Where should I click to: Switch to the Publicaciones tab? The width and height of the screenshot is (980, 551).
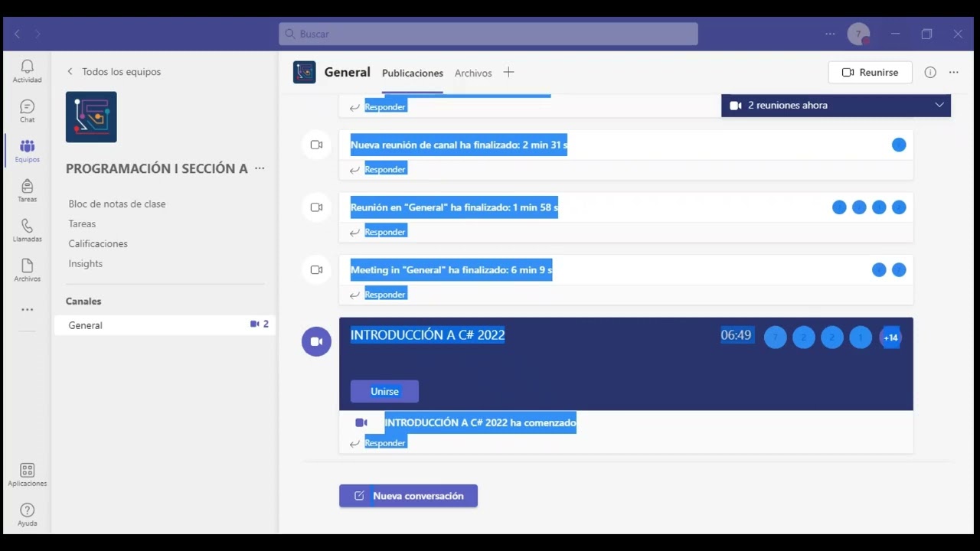tap(413, 73)
